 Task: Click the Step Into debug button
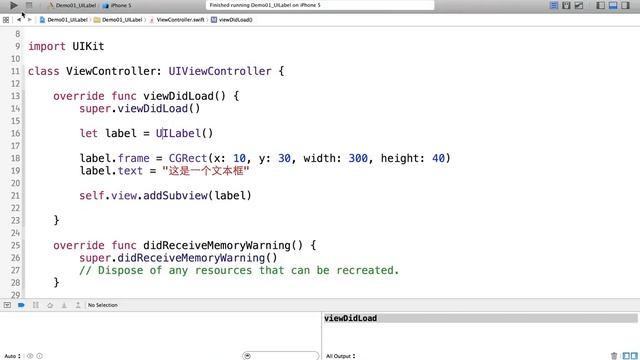pyautogui.click(x=64, y=305)
